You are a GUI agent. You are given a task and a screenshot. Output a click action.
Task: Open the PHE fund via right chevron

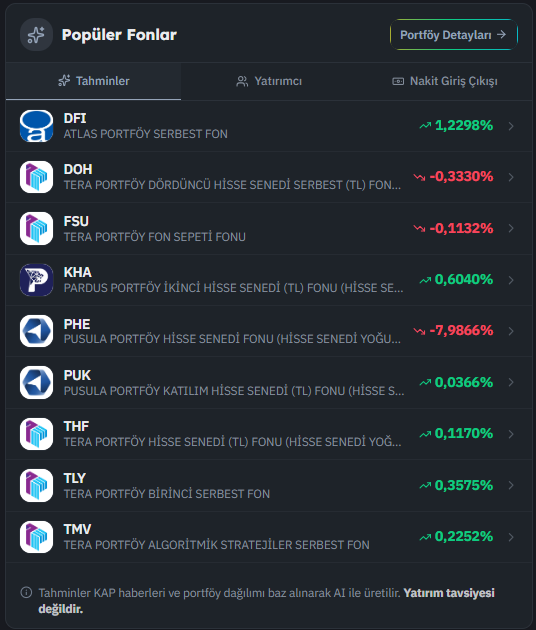[511, 331]
